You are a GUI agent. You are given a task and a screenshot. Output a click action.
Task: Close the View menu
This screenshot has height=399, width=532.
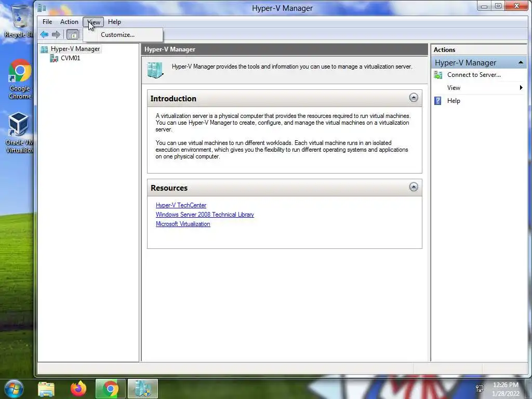coord(94,22)
